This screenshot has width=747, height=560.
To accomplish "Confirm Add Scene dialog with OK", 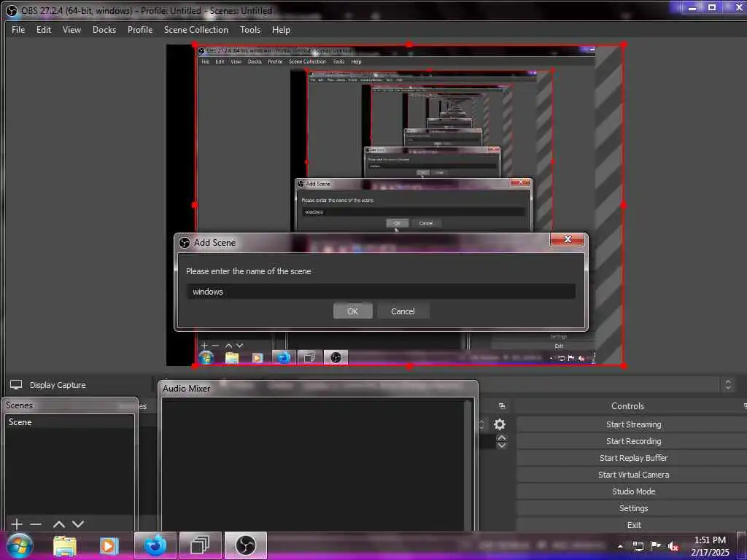I will point(352,311).
